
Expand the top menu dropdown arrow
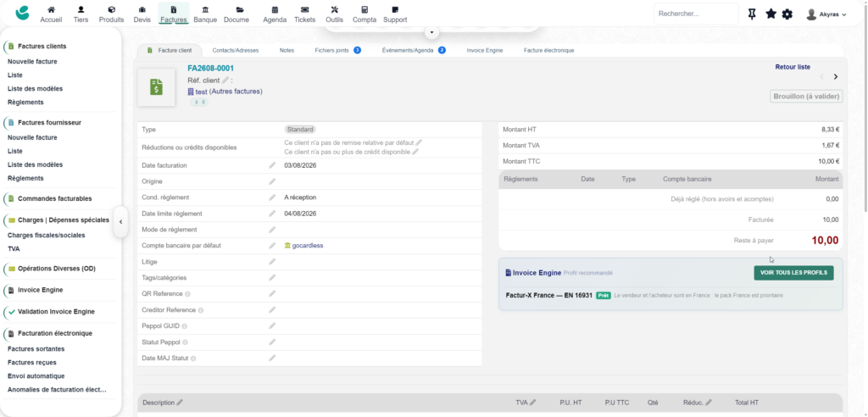point(431,33)
